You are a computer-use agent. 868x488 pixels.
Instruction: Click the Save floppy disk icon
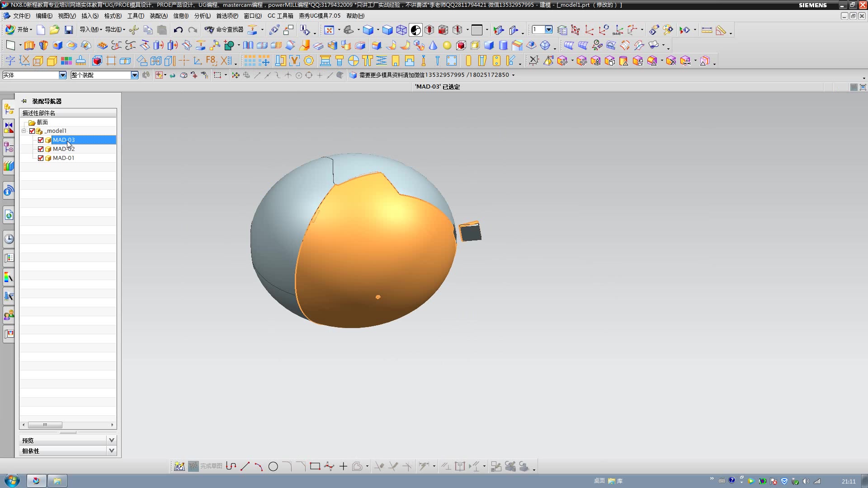coord(69,30)
